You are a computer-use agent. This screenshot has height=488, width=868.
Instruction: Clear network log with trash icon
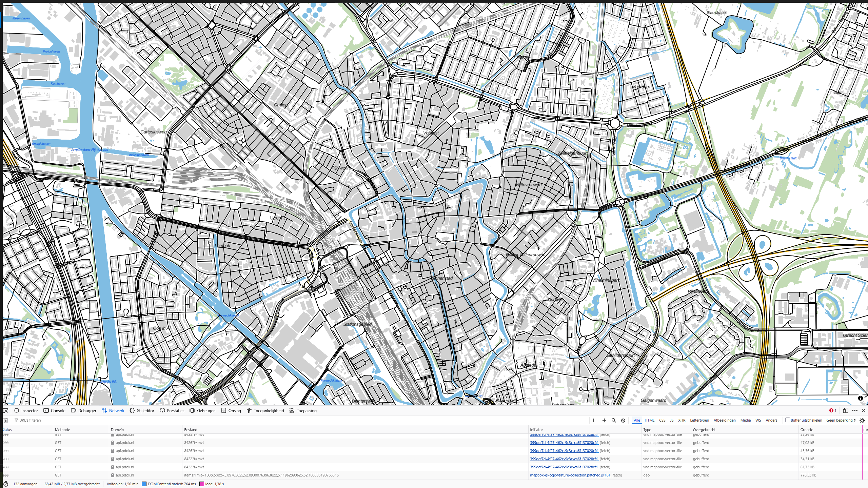tap(5, 420)
